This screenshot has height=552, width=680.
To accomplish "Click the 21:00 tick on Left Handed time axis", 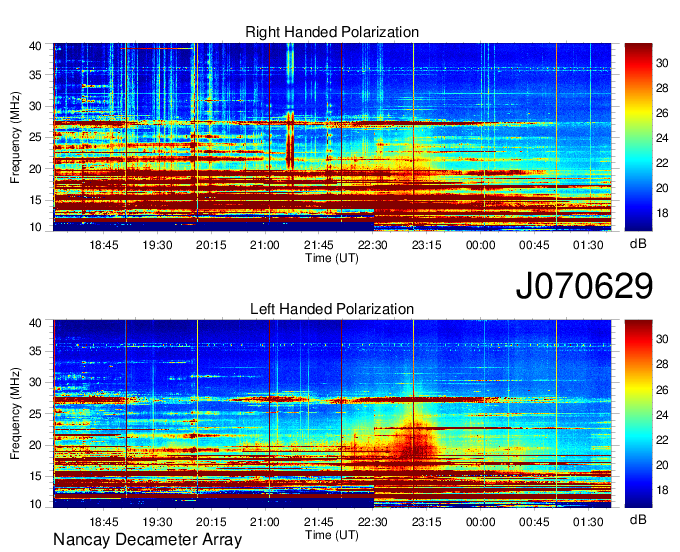I will click(x=265, y=522).
